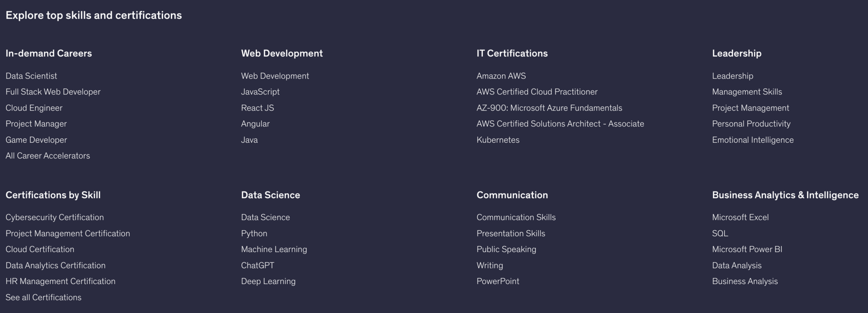This screenshot has width=868, height=313.
Task: Open the ChatGPT link
Action: pos(257,266)
